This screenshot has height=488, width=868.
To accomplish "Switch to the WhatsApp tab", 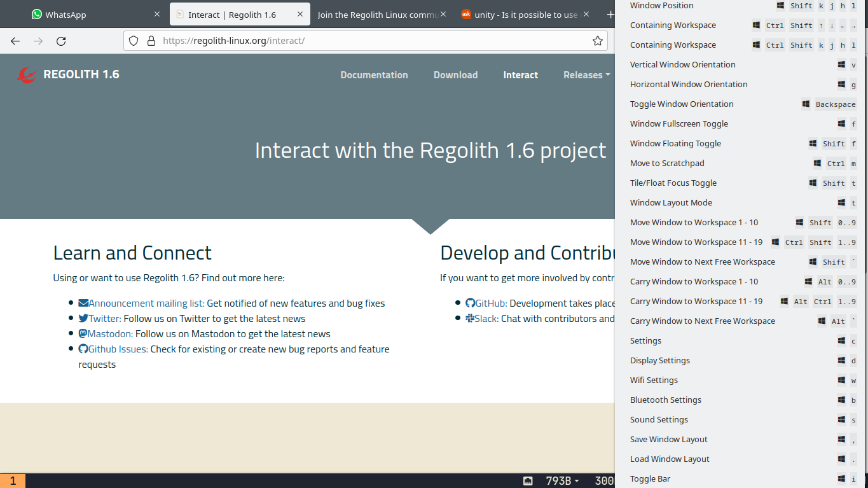I will [95, 14].
